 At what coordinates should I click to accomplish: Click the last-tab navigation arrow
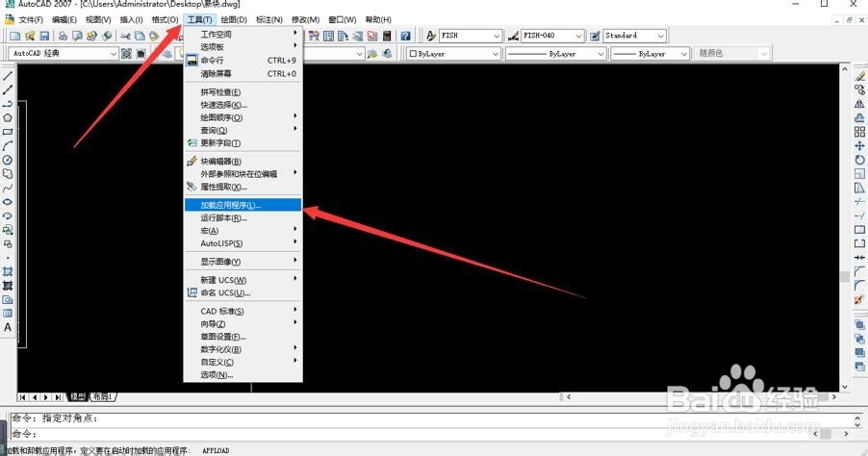click(58, 397)
